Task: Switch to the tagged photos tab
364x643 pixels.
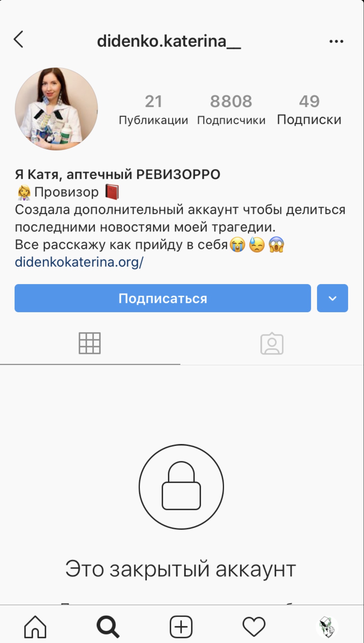Action: coord(272,343)
